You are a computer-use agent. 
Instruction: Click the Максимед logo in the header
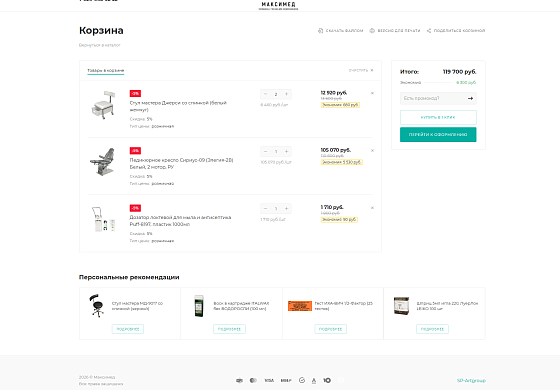point(278,5)
